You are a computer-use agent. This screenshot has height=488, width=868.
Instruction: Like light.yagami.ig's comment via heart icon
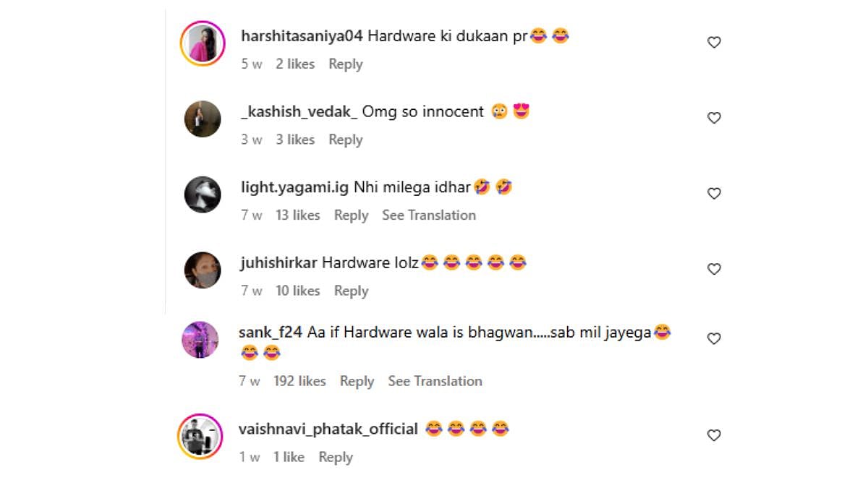pos(714,194)
